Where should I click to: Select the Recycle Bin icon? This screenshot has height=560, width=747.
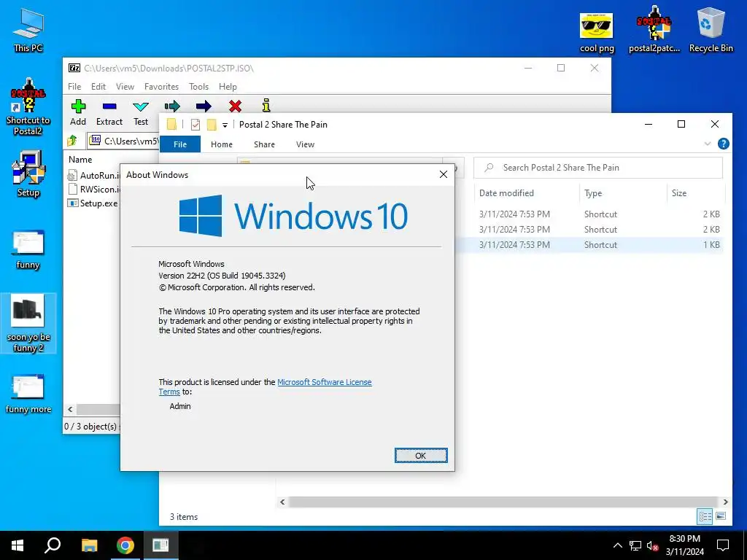point(711,30)
